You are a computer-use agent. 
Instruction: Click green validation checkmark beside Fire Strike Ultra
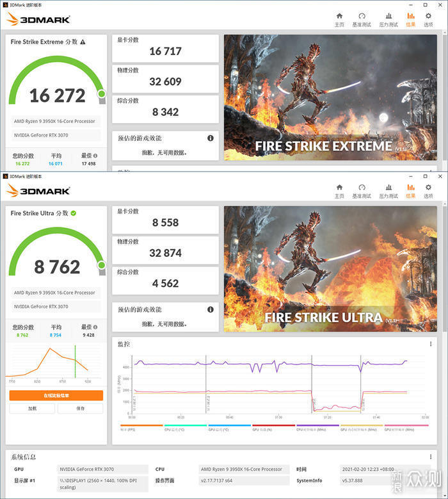pyautogui.click(x=74, y=213)
